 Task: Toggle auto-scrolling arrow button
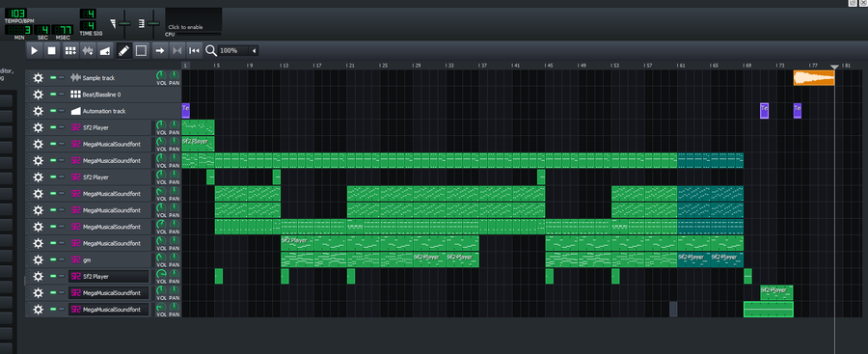pos(159,51)
